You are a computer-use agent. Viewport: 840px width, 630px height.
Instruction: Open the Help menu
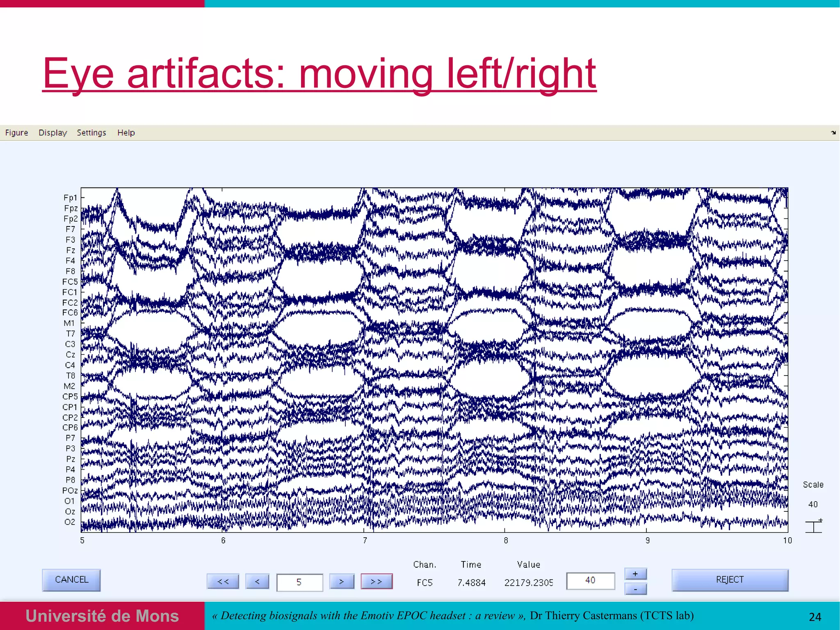click(126, 133)
